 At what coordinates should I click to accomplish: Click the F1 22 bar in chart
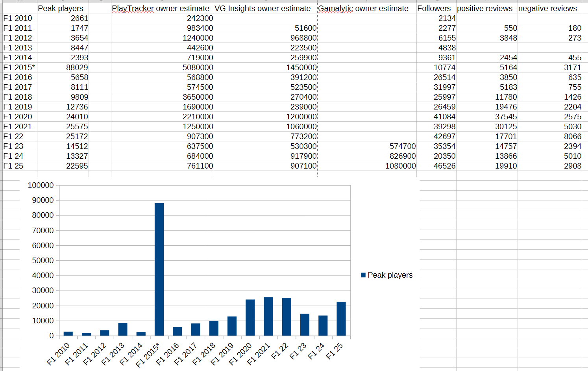(x=287, y=317)
